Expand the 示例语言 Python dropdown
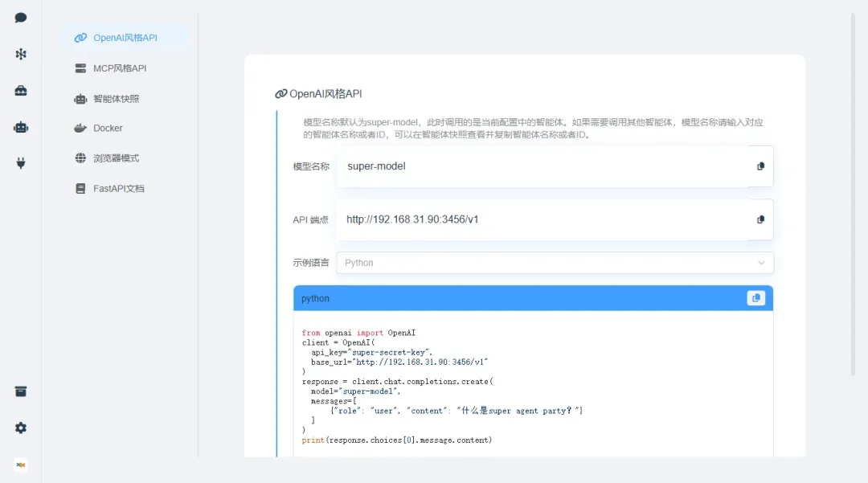The height and width of the screenshot is (483, 868). [555, 263]
